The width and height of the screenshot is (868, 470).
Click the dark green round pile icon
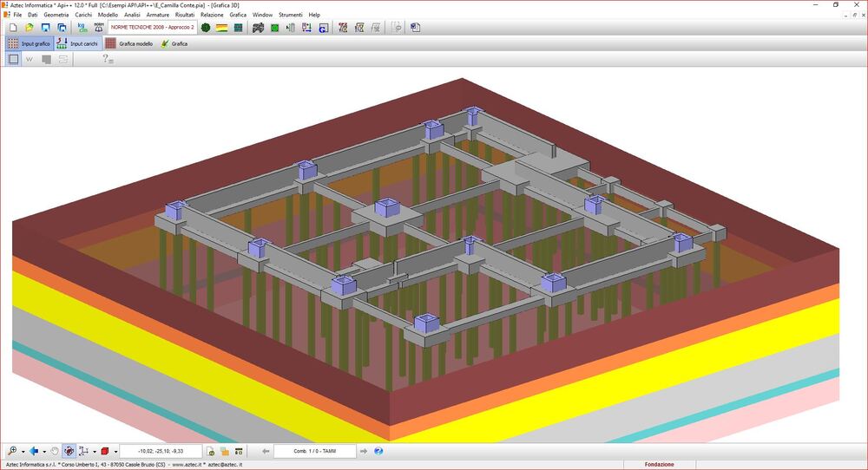click(x=206, y=27)
